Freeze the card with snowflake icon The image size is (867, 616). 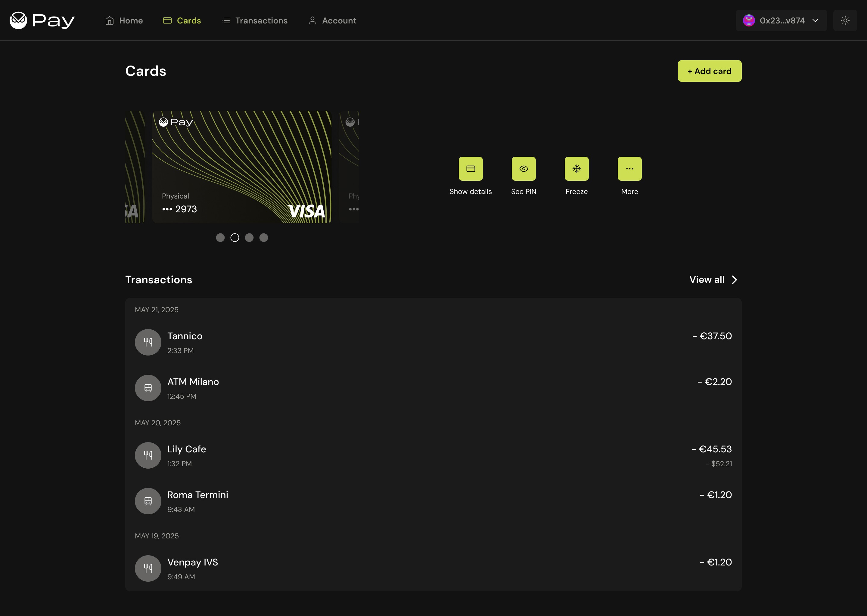pos(576,169)
